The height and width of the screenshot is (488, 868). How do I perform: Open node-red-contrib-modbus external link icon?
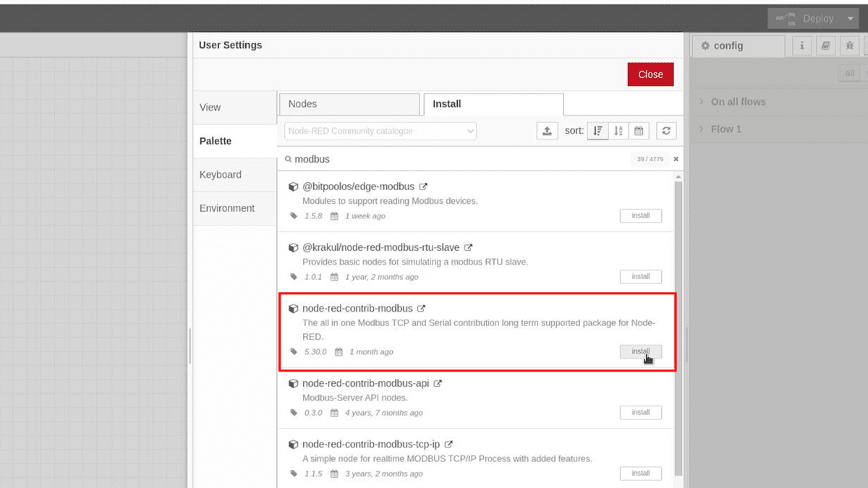pyautogui.click(x=422, y=308)
